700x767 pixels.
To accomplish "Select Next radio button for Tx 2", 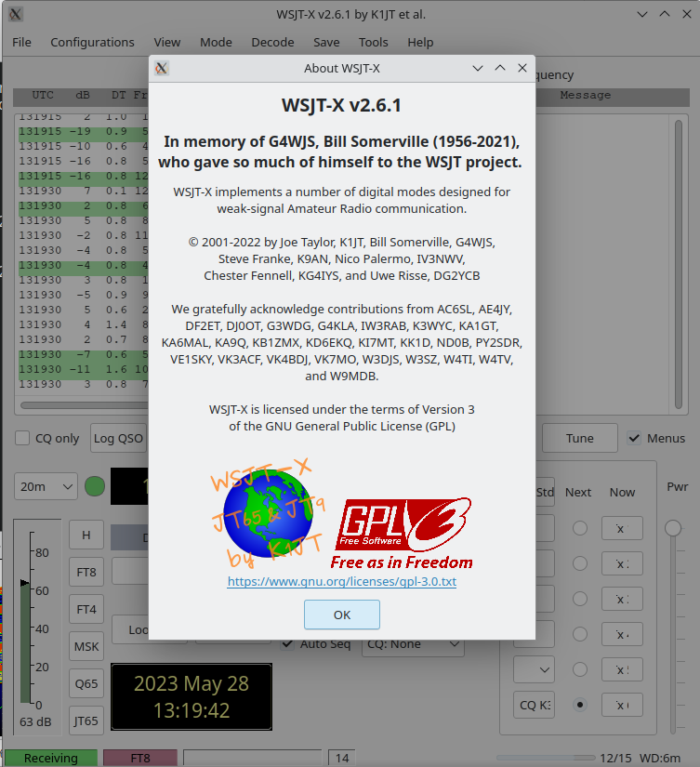I will (580, 563).
